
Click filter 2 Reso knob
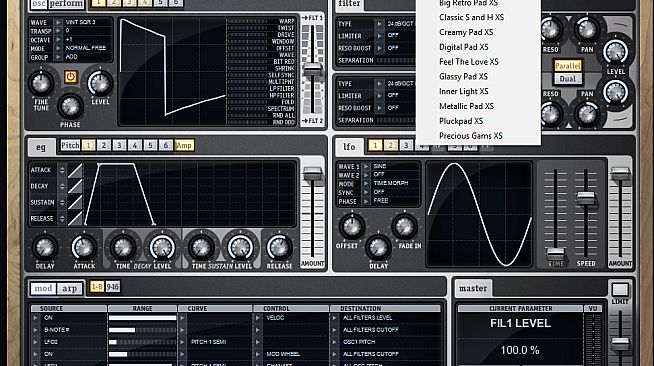click(551, 114)
